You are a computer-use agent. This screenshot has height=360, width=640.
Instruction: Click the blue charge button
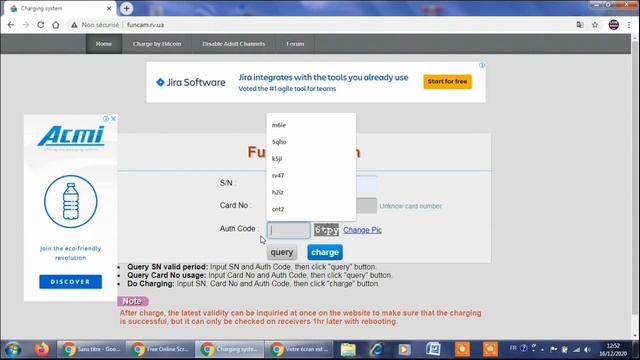[x=325, y=252]
